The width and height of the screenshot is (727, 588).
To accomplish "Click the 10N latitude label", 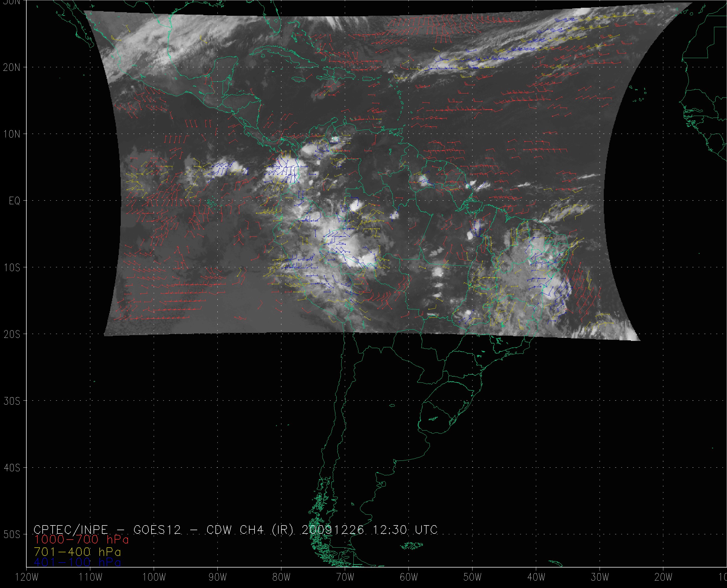I will (12, 134).
